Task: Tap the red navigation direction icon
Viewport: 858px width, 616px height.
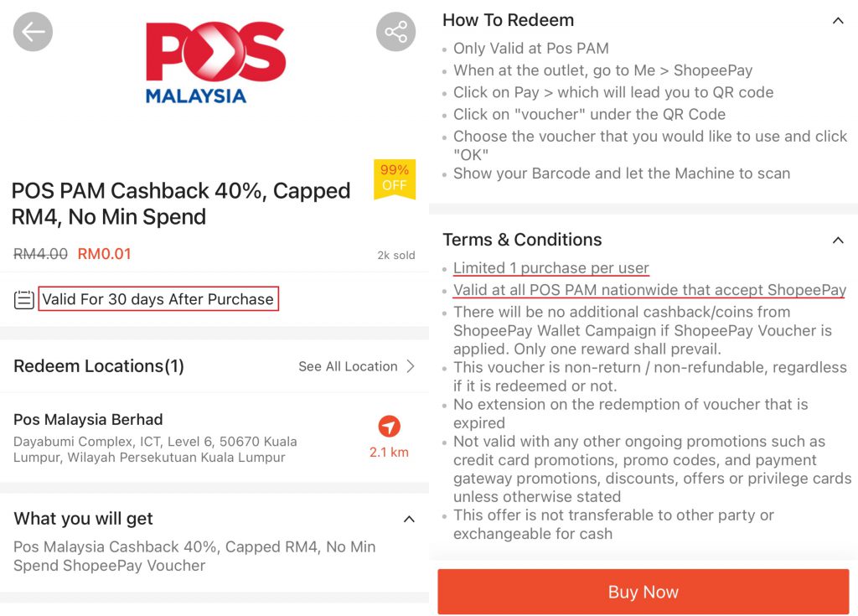Action: (389, 427)
